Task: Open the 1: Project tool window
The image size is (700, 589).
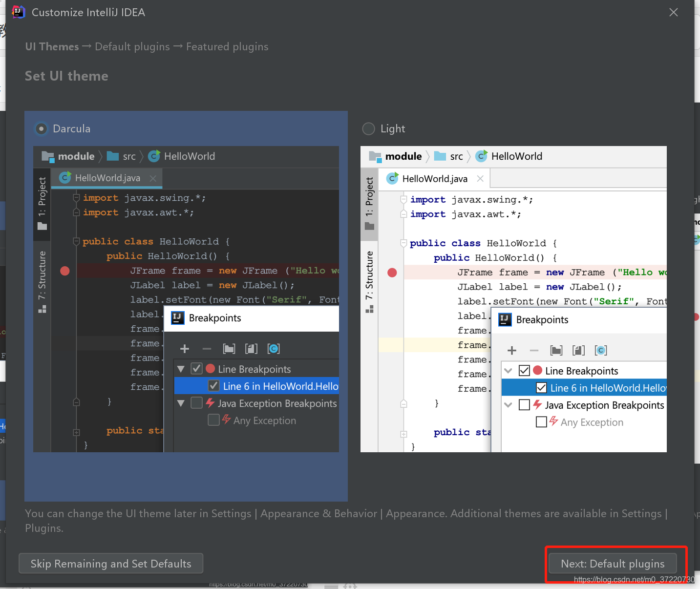Action: 42,205
